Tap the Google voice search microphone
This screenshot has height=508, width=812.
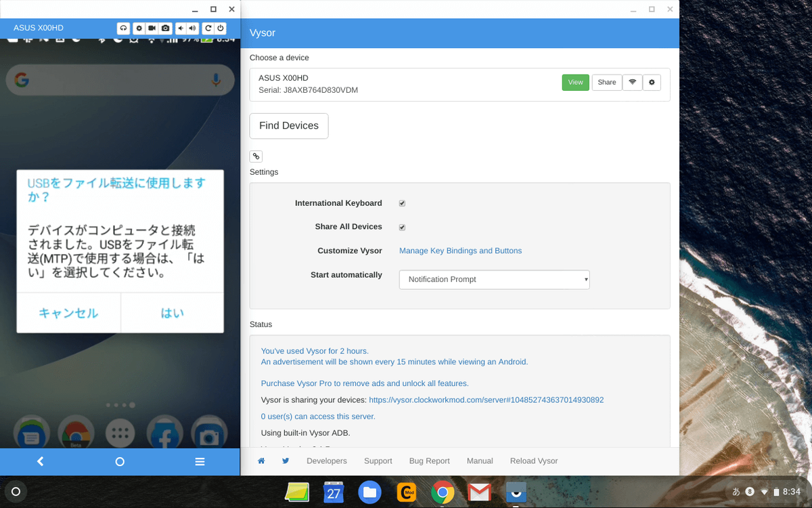216,80
